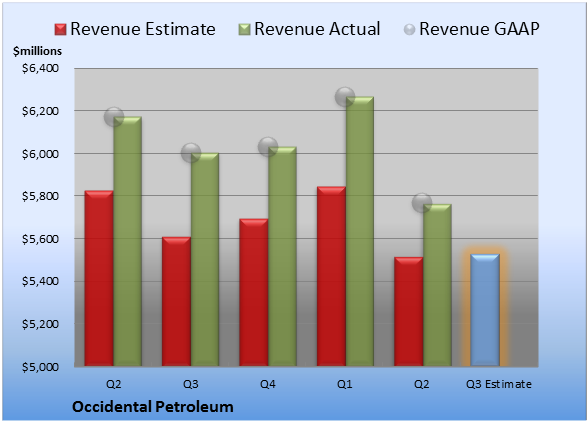Click the '$5,400' axis value
588x422 pixels.
coord(40,281)
